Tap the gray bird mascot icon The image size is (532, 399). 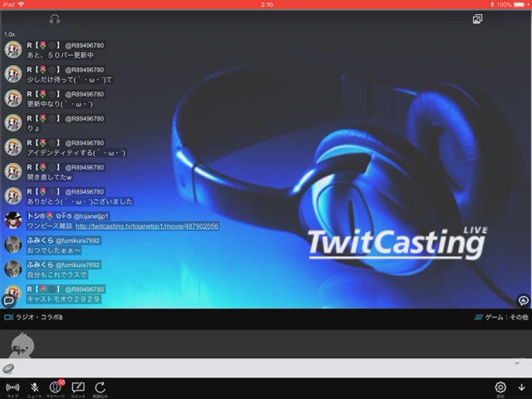pyautogui.click(x=22, y=346)
